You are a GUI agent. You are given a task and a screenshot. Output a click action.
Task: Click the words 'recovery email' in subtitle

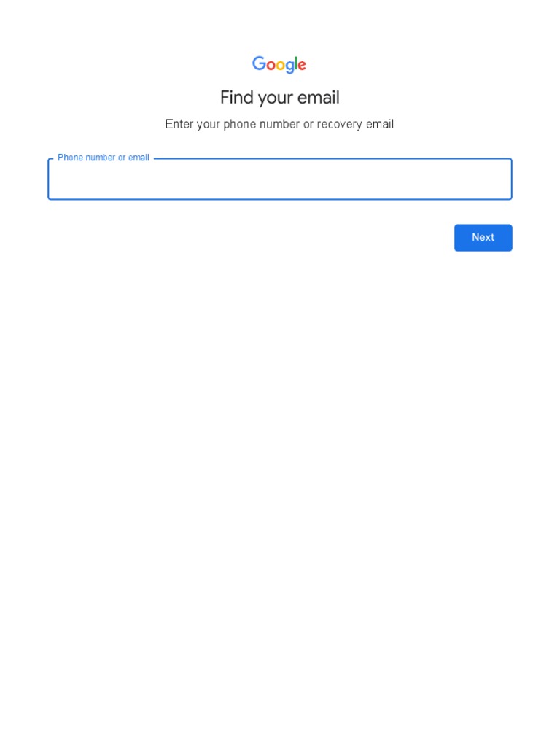point(355,124)
